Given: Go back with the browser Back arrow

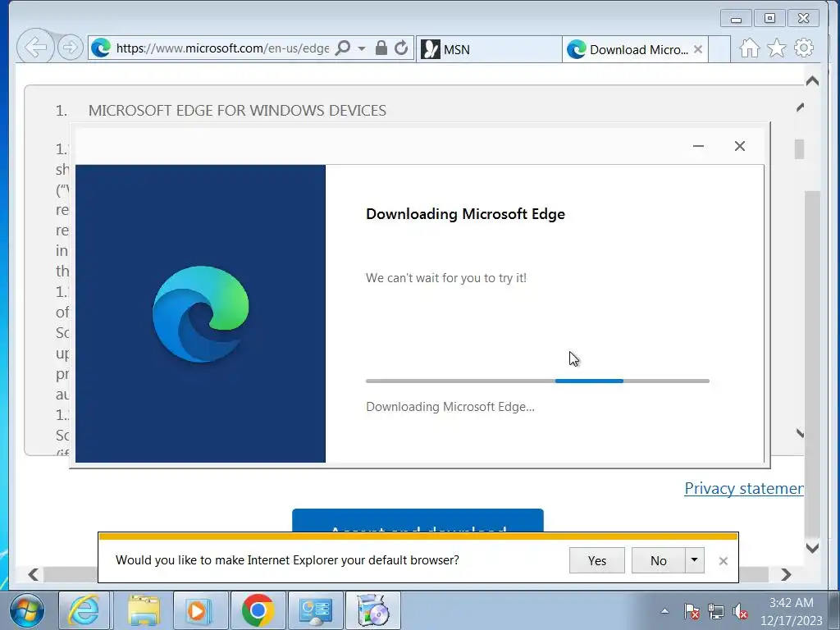Looking at the screenshot, I should click(x=35, y=47).
